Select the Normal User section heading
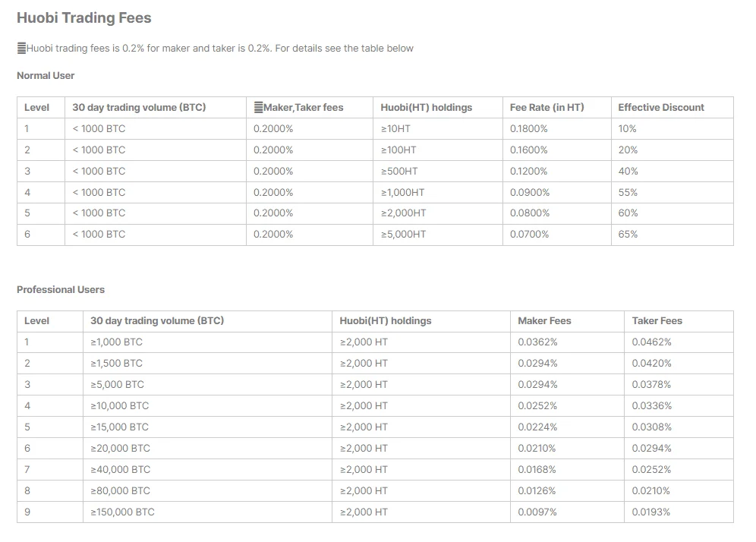 point(46,76)
